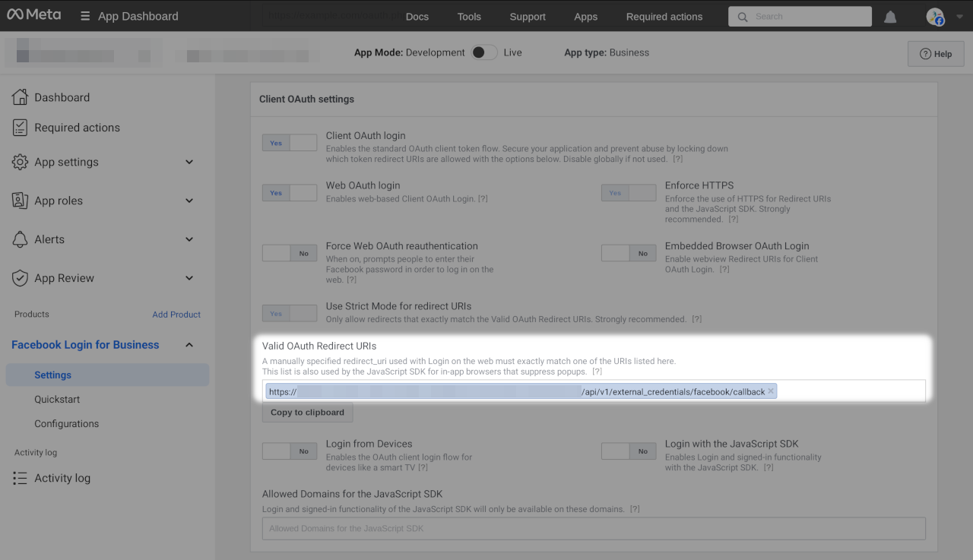The width and height of the screenshot is (973, 560).
Task: Toggle Web OAuth login switch
Action: click(290, 193)
